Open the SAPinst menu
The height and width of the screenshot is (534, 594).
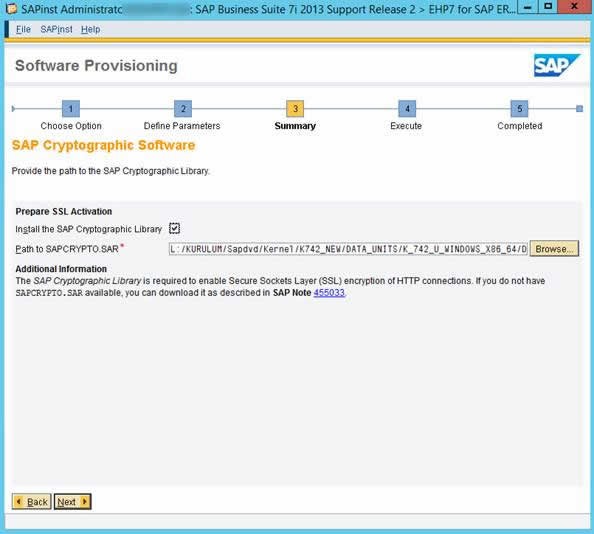coord(56,30)
